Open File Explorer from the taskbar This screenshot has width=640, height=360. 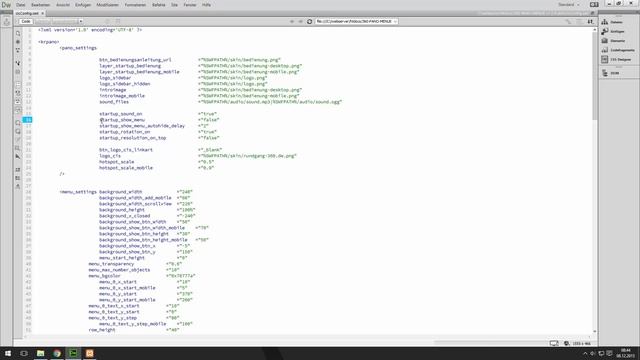tap(40, 353)
